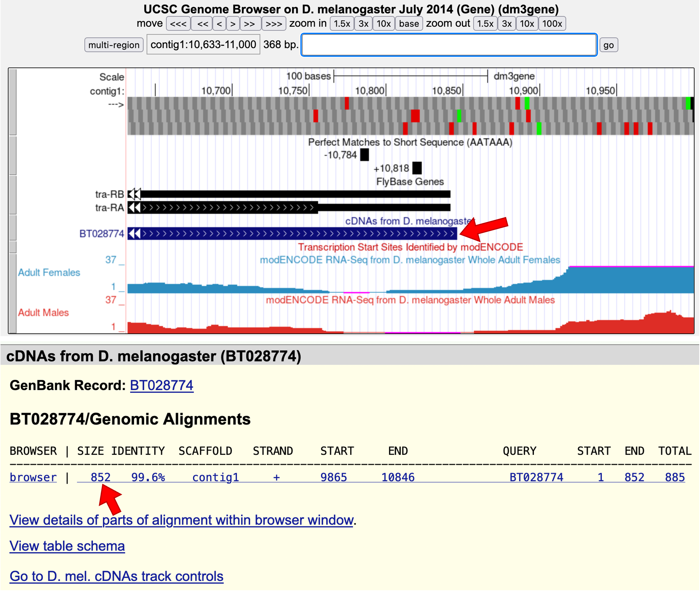Click the Adult Females RNA-Seq track title
The width and height of the screenshot is (700, 591).
coord(410,260)
